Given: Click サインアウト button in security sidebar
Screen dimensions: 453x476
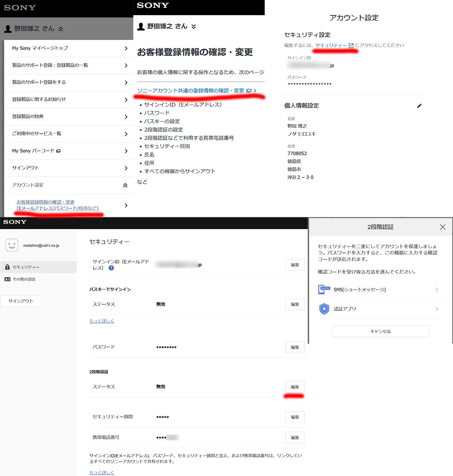Looking at the screenshot, I should coord(21,301).
